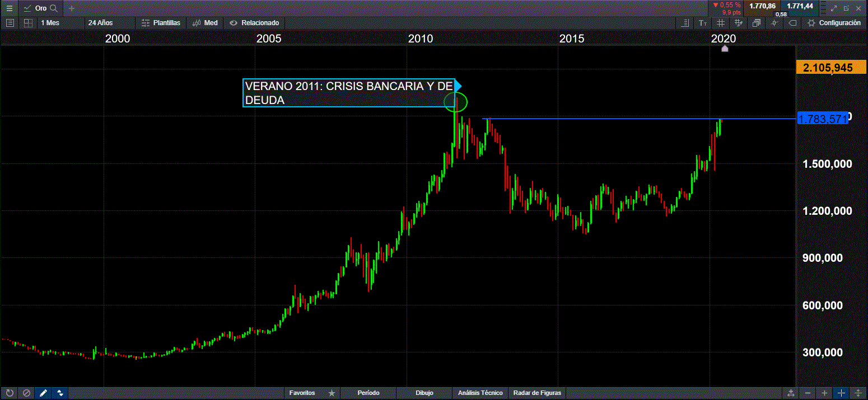Toggle the crosshair cursor button

tap(841, 393)
